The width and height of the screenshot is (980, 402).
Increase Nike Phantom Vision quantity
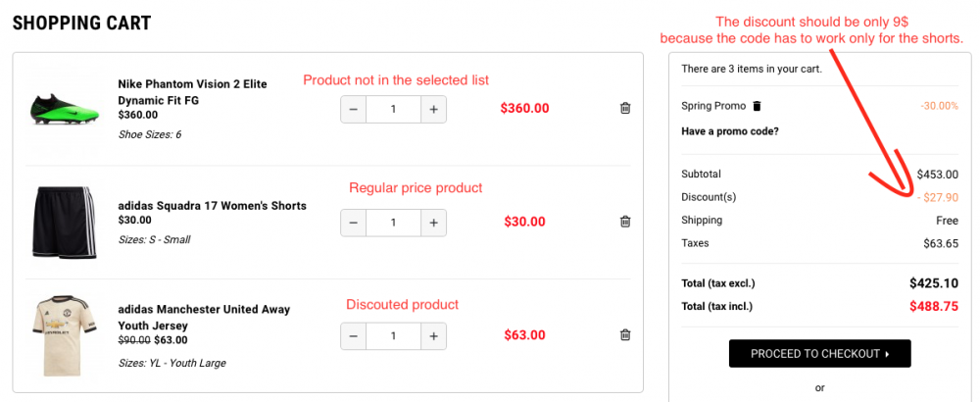pyautogui.click(x=433, y=108)
